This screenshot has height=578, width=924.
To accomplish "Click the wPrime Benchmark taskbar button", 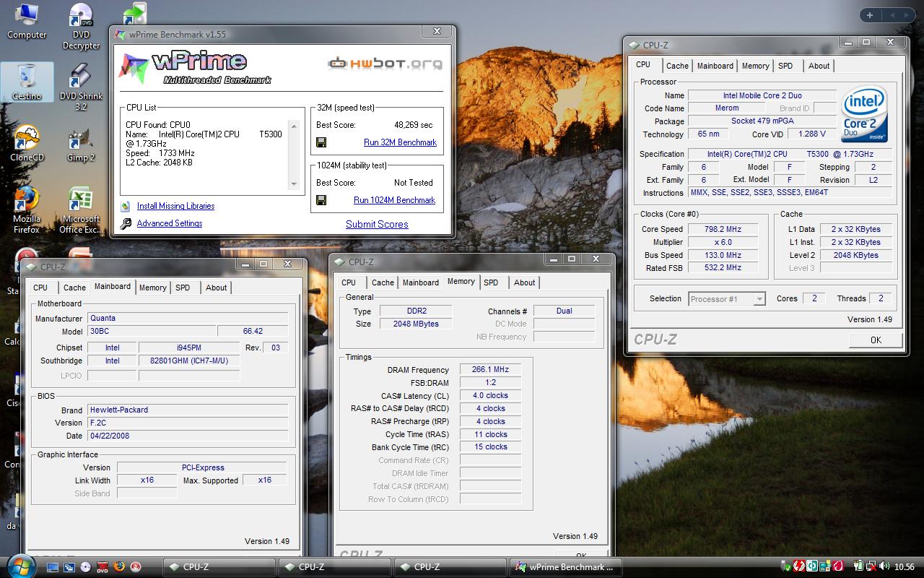I will (x=566, y=567).
